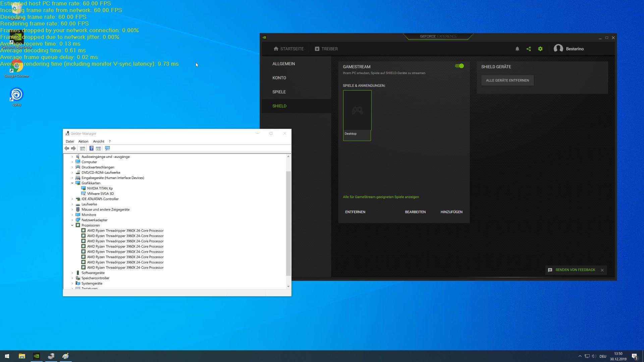
Task: Open the Recycle Bin desktop icon
Action: click(x=16, y=11)
